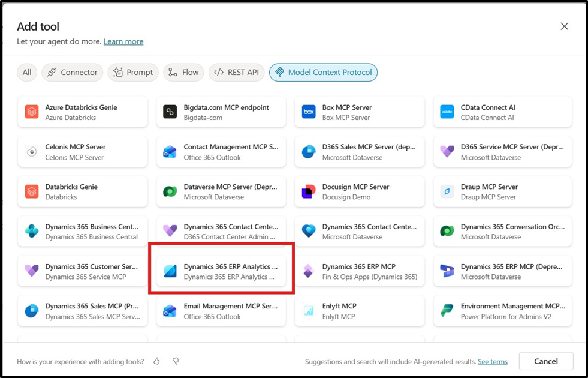This screenshot has height=378, width=588.
Task: Click the D365 Sales MCP Server icon
Action: point(309,152)
